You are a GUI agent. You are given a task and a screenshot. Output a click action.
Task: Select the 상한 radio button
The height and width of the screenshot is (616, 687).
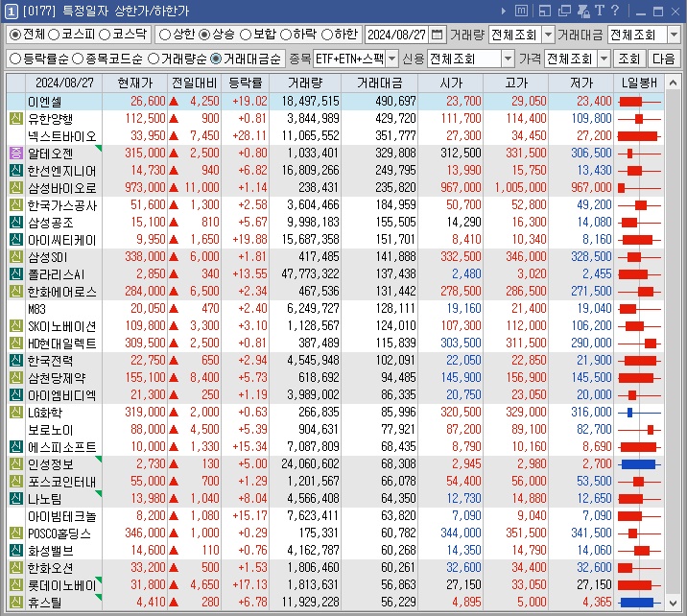(x=165, y=35)
